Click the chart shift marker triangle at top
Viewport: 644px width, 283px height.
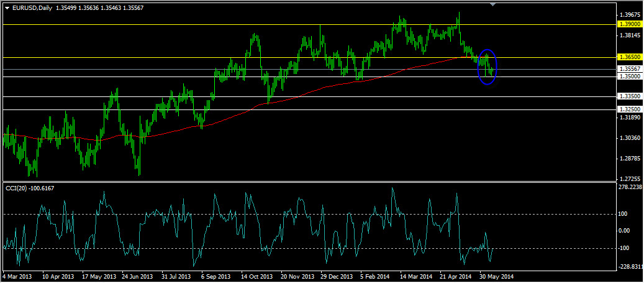[x=493, y=4]
